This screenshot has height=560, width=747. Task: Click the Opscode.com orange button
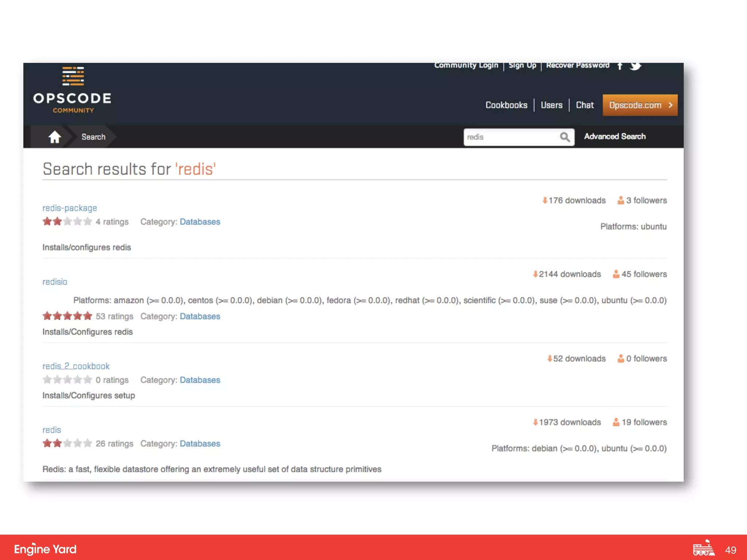(x=640, y=105)
